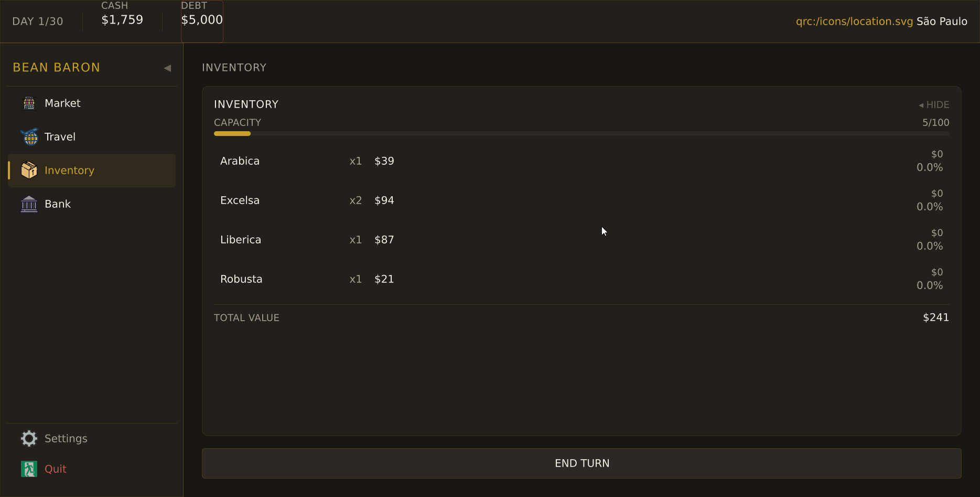Screen dimensions: 980x497
Task: Click the Inventory box icon
Action: 29,171
